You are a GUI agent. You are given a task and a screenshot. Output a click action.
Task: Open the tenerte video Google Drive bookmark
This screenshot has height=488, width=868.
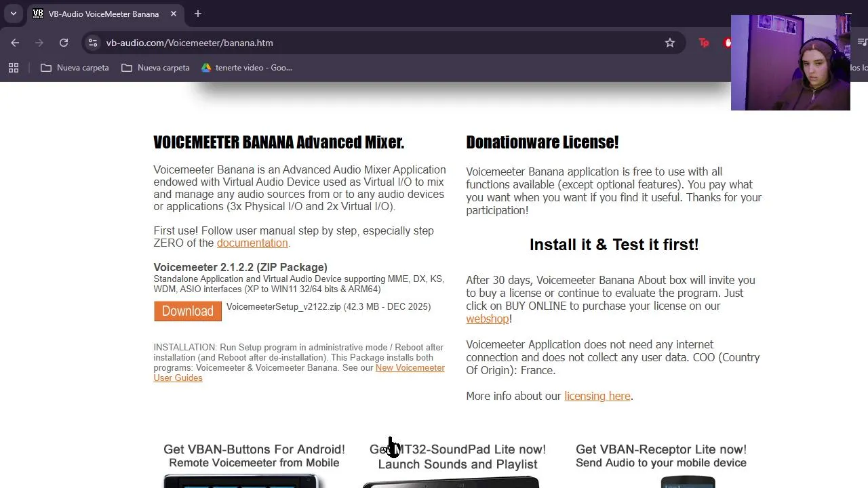coord(247,68)
